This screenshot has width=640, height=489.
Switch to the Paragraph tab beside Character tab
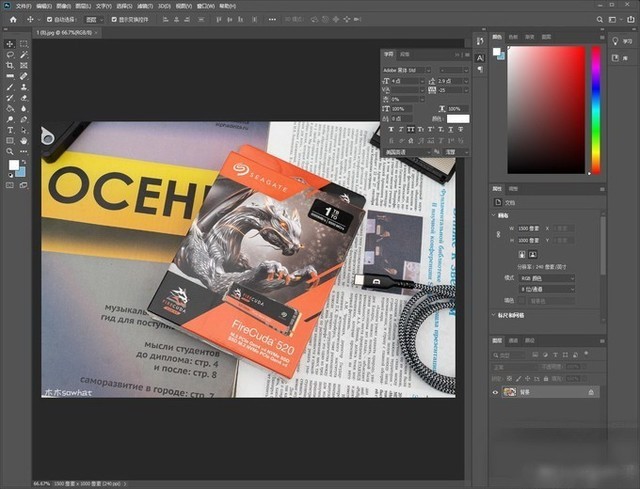coord(404,54)
